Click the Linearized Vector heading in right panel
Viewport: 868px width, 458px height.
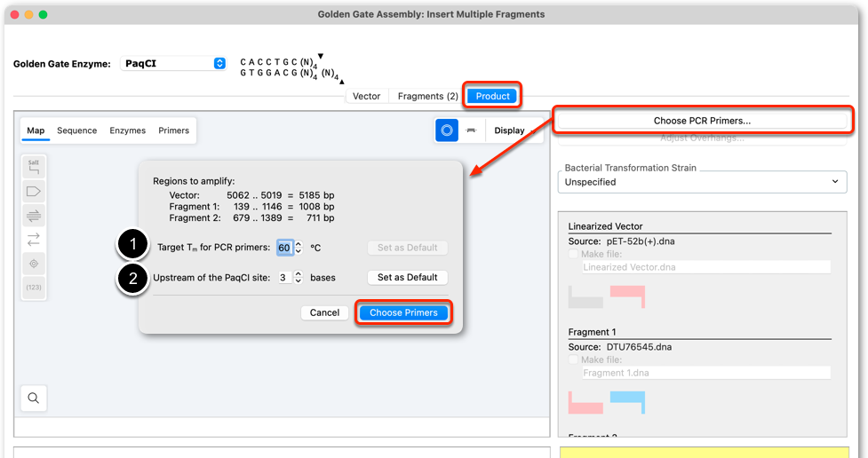click(605, 226)
